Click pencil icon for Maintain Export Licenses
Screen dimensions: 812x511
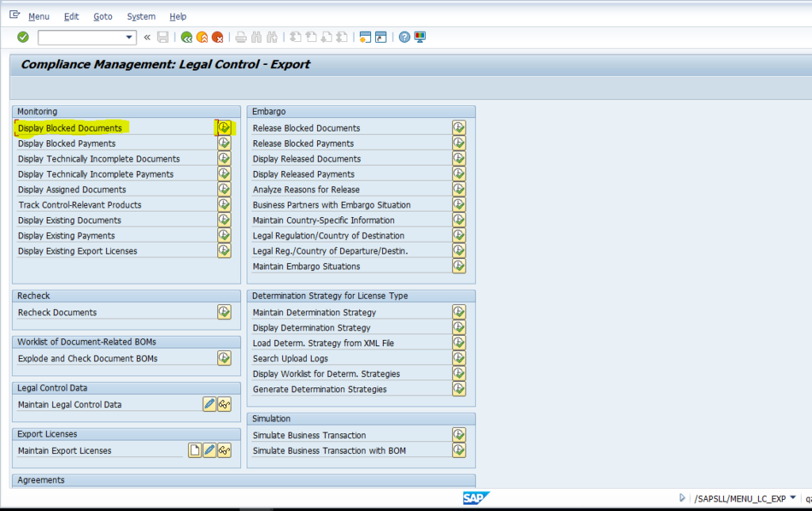209,450
